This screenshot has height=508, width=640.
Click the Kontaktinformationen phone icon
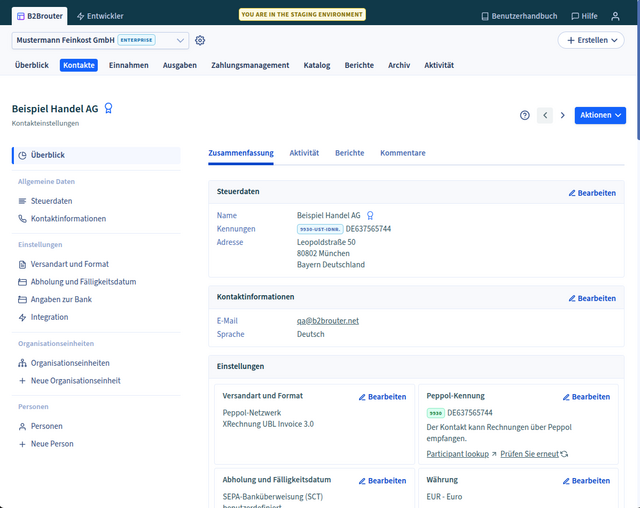[x=22, y=219]
